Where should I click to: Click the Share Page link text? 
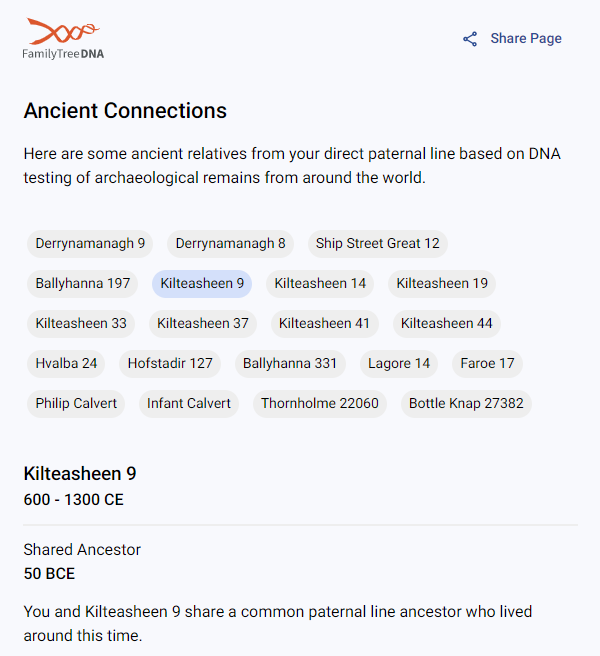(526, 38)
